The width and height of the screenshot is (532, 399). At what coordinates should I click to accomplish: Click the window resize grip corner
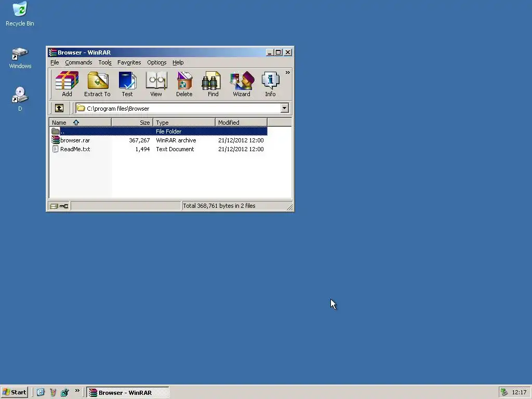289,207
